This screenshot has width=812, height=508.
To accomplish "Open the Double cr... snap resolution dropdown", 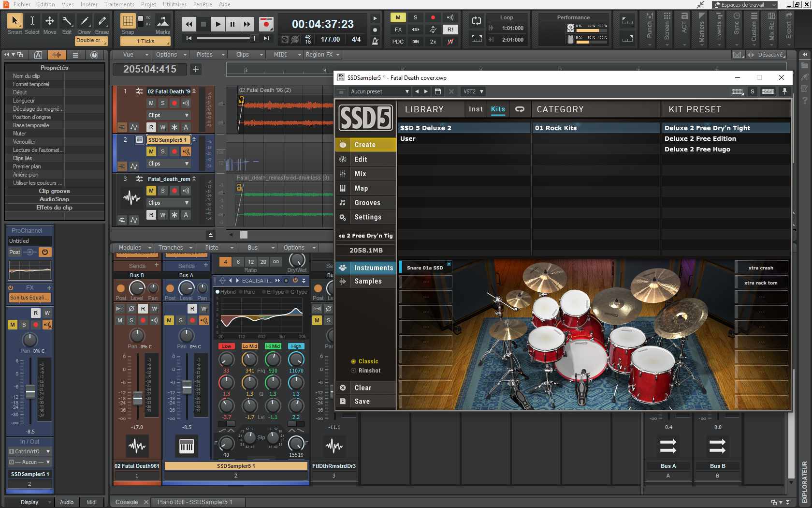I will coord(91,40).
